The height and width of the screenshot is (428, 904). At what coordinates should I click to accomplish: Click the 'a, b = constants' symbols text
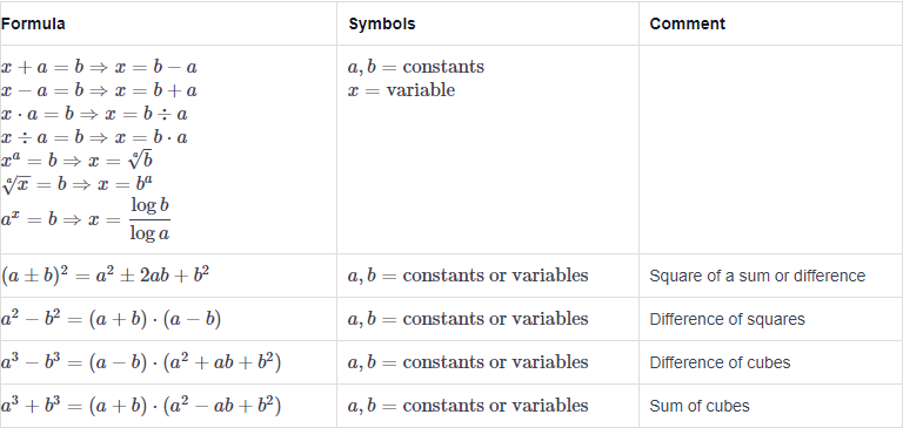[x=416, y=67]
